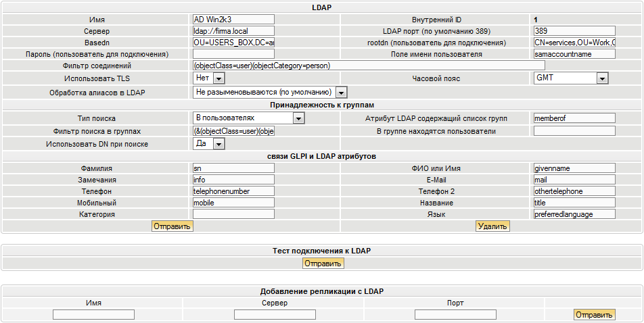Click the LDAP порт field showing 389

pyautogui.click(x=574, y=31)
